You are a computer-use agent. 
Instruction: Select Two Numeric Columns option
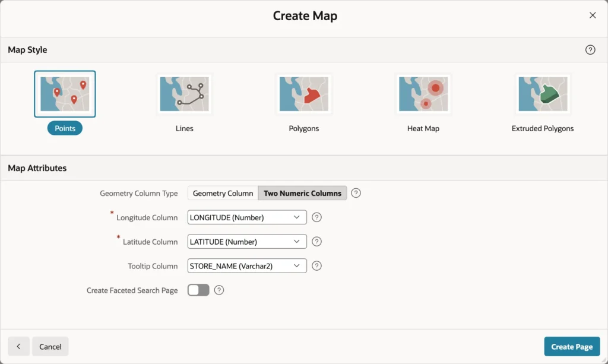pos(302,193)
